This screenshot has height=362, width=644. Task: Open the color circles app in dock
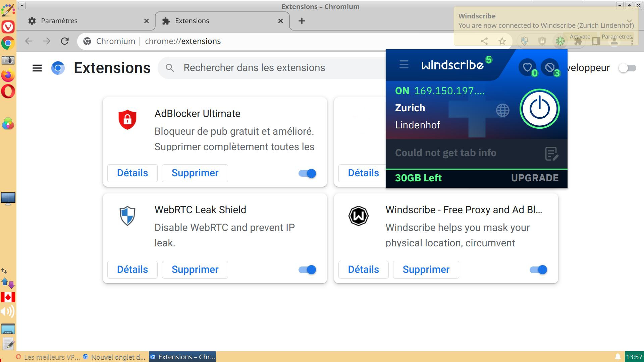(x=8, y=124)
